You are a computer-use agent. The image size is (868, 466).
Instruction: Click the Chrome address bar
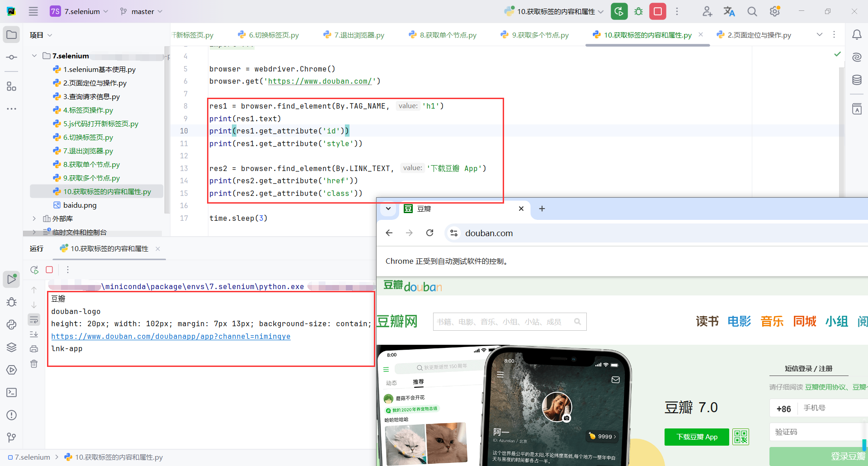(x=657, y=233)
